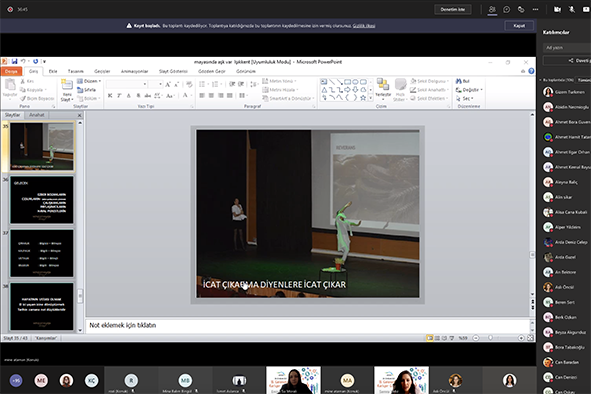
Task: Select the right arrow shape in gallery
Action: coord(348,90)
